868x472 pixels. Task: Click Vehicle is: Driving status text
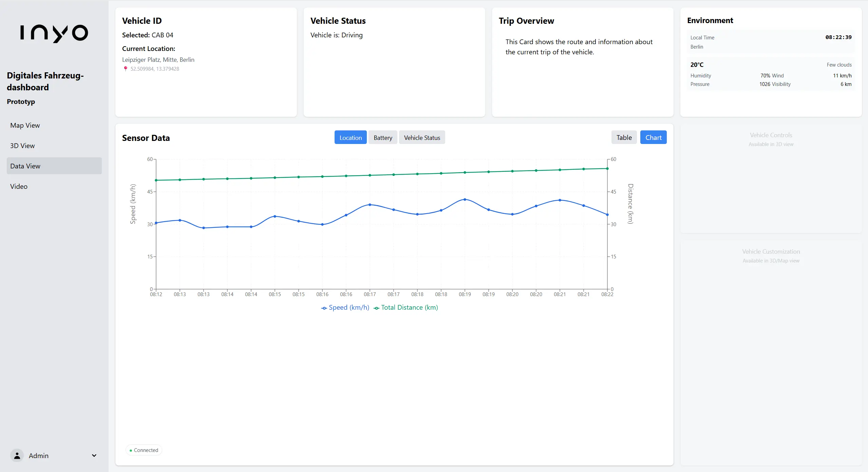pyautogui.click(x=337, y=35)
